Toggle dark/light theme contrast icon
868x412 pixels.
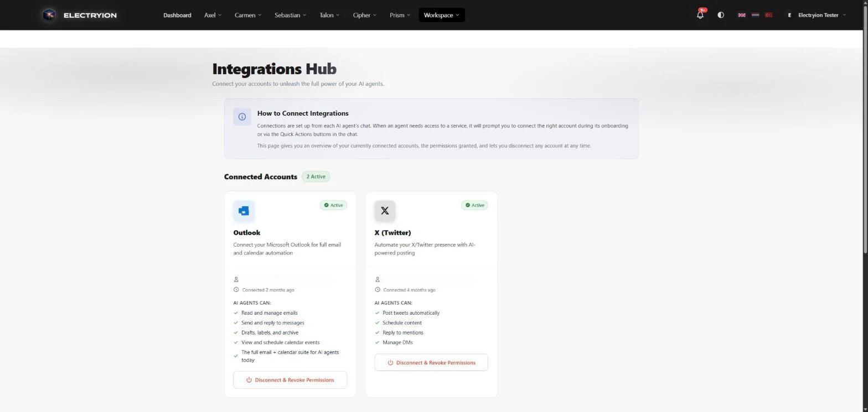coord(721,15)
